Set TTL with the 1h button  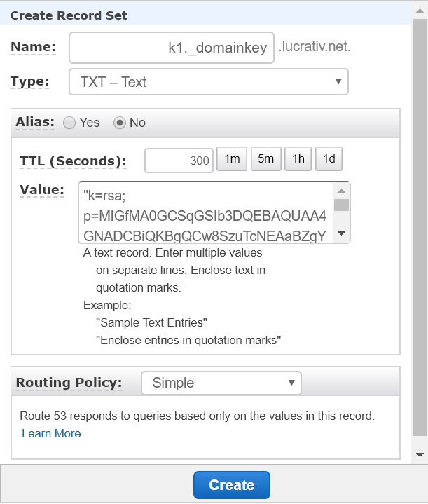[298, 159]
